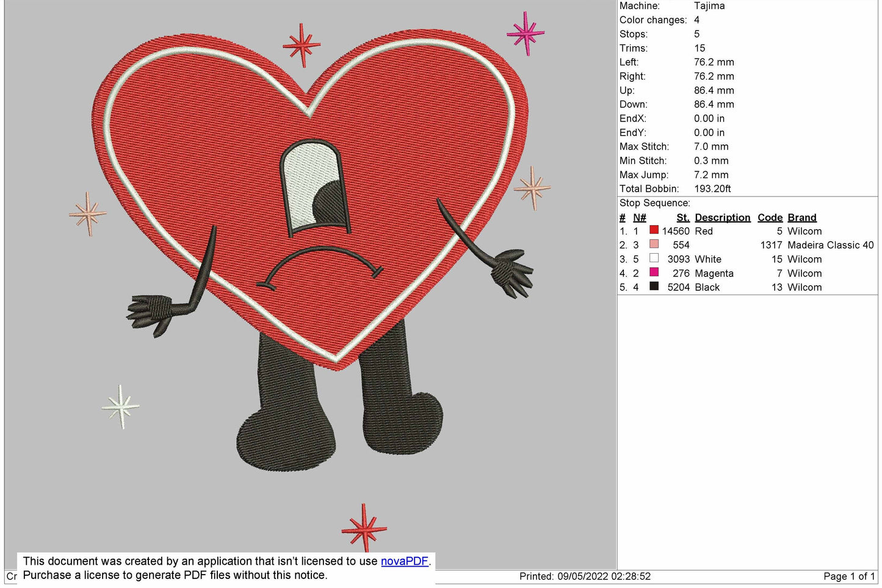The image size is (882, 588).
Task: Click the Machine value Tajima
Action: [709, 6]
